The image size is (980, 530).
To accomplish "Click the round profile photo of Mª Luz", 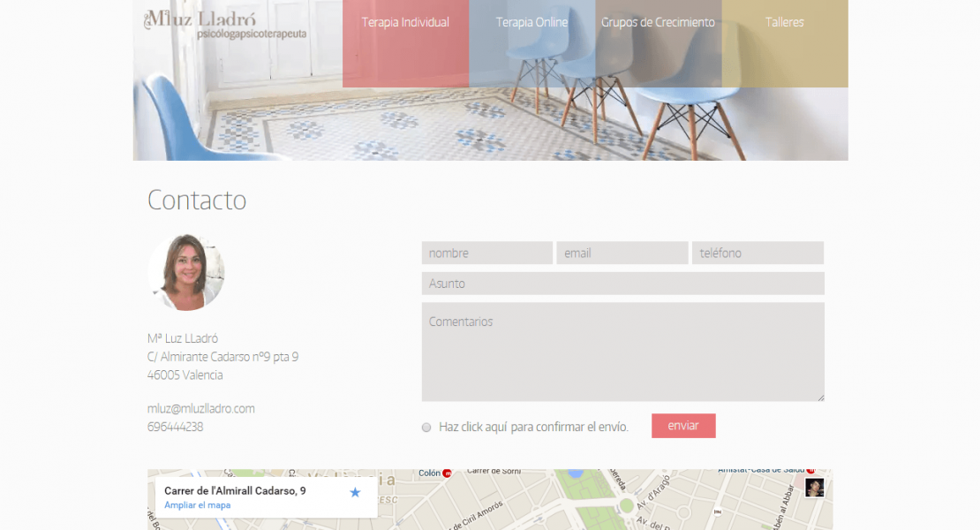I will [x=186, y=272].
